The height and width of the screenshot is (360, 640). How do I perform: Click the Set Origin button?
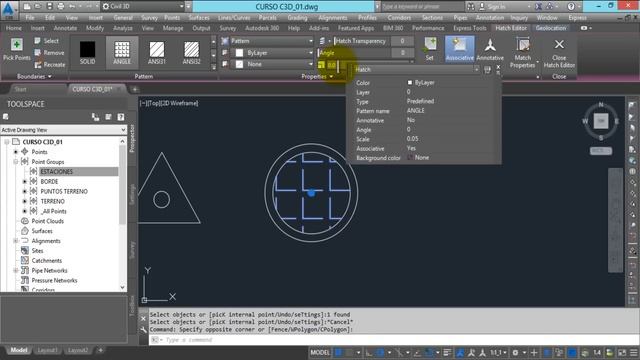pos(429,49)
